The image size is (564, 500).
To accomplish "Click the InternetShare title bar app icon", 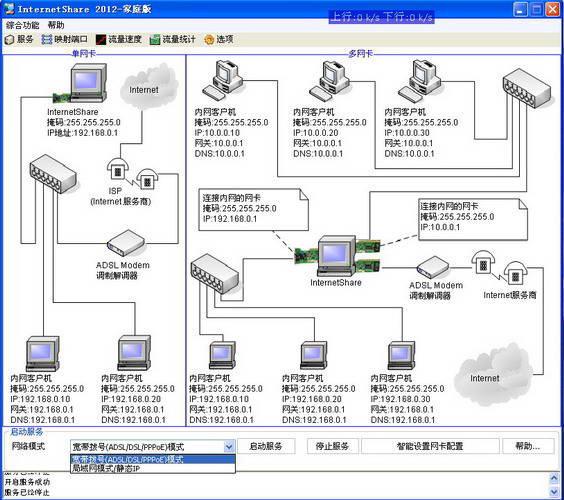I will [9, 9].
